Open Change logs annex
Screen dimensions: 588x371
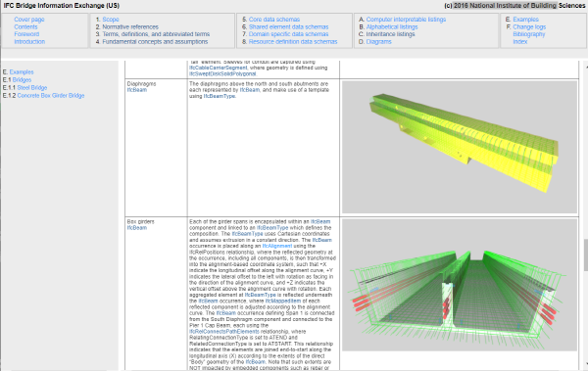(529, 26)
